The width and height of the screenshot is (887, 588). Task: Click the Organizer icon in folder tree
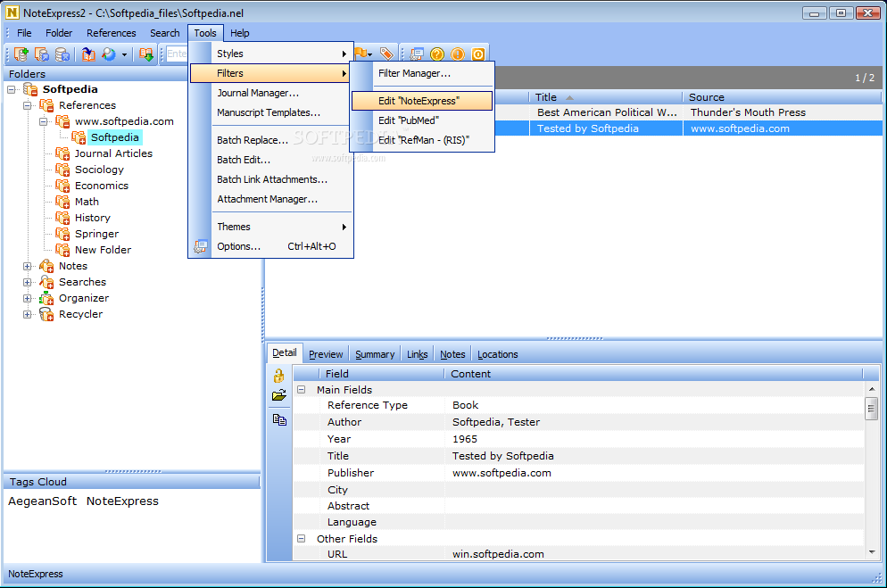point(46,298)
